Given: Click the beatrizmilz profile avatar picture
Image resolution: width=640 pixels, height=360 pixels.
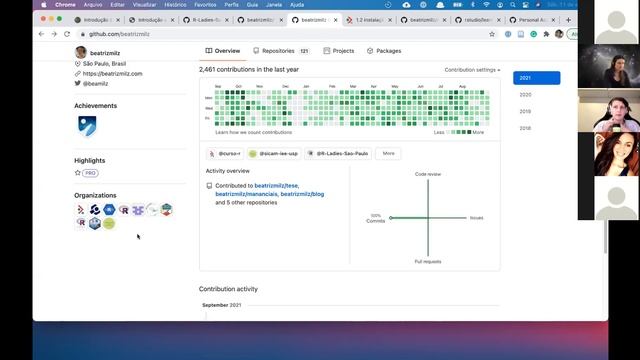Looking at the screenshot, I should (x=81, y=52).
